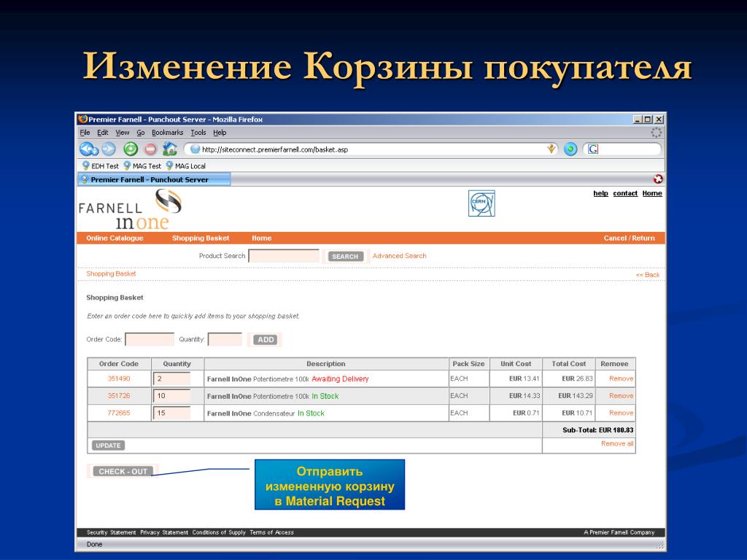This screenshot has width=747, height=560.
Task: Click the red Stop loading icon
Action: coord(150,149)
